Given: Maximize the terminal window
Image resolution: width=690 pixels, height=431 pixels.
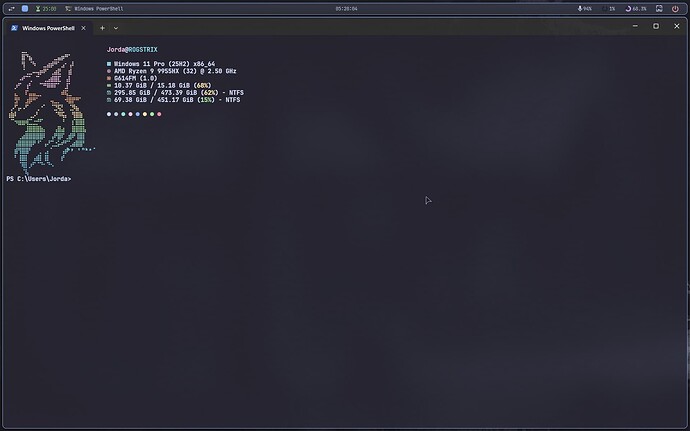Looking at the screenshot, I should point(656,27).
